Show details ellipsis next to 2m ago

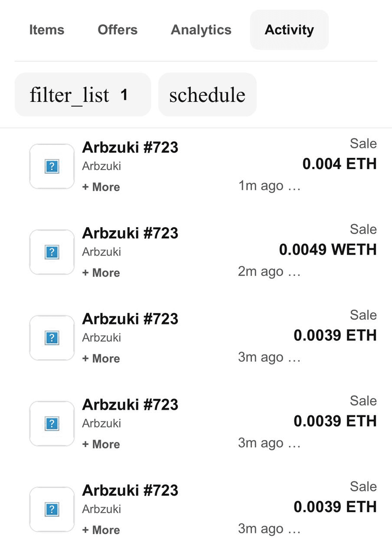tap(294, 272)
